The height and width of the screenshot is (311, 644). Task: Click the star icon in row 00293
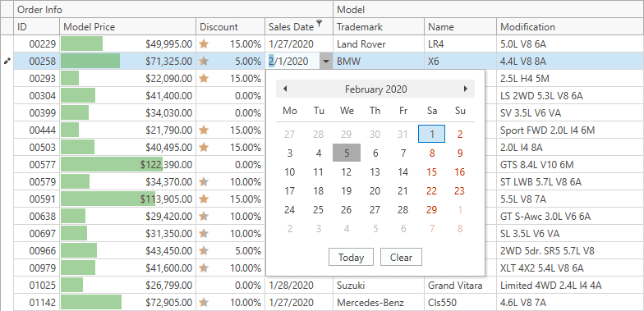click(x=204, y=79)
